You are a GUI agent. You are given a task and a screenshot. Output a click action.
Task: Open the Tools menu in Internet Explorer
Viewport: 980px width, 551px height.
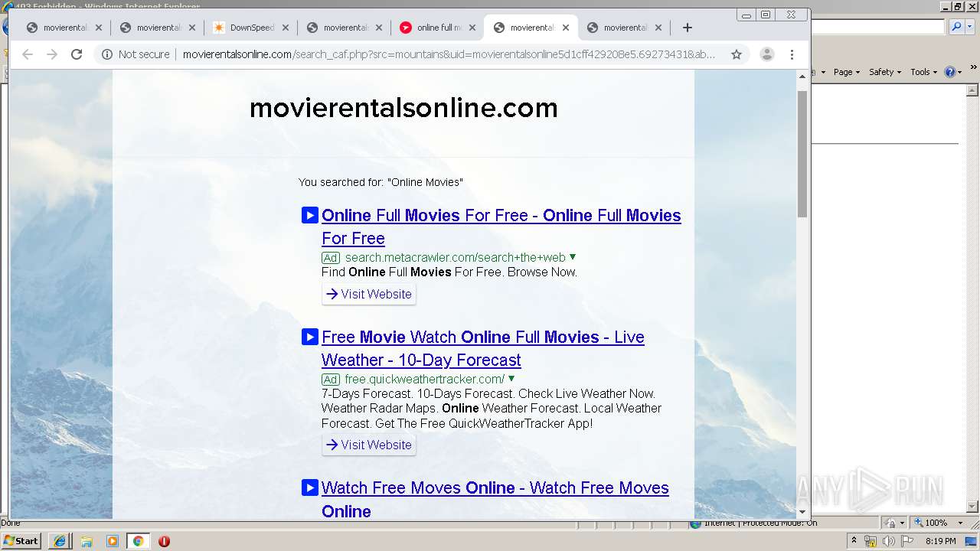(x=923, y=72)
